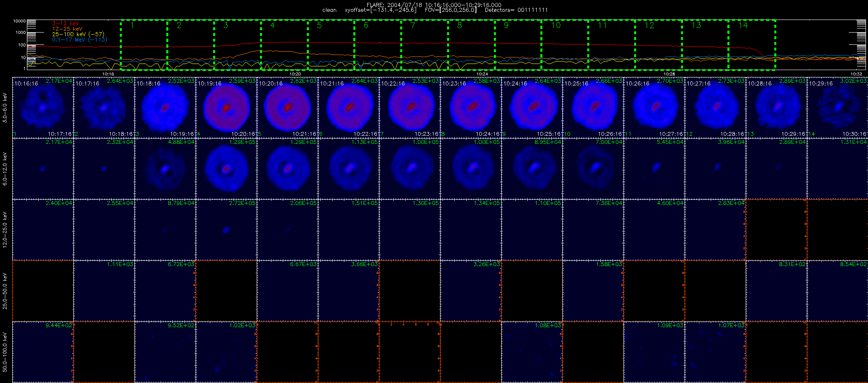Image resolution: width=868 pixels, height=383 pixels.
Task: Select interval 10 box in the light curve
Action: 565,45
